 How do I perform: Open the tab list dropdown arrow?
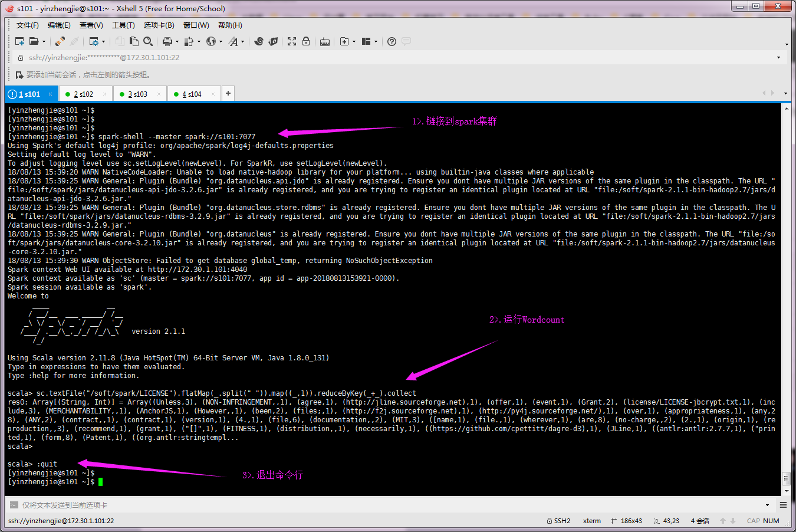point(785,93)
